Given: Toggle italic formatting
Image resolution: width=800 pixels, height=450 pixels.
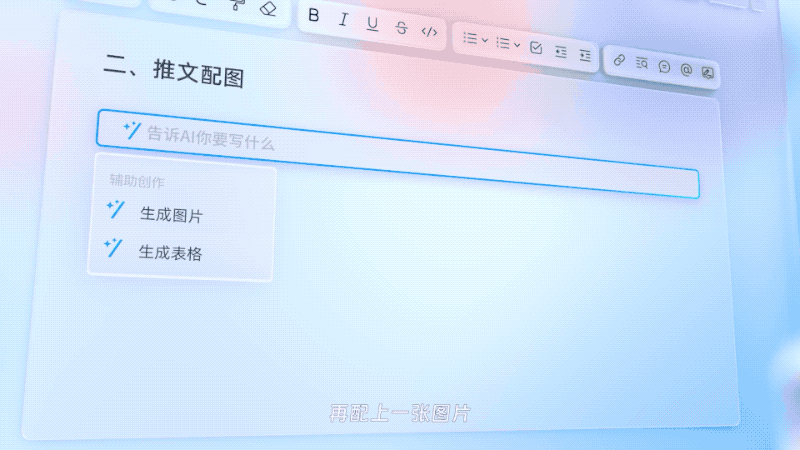Looking at the screenshot, I should click(x=343, y=20).
